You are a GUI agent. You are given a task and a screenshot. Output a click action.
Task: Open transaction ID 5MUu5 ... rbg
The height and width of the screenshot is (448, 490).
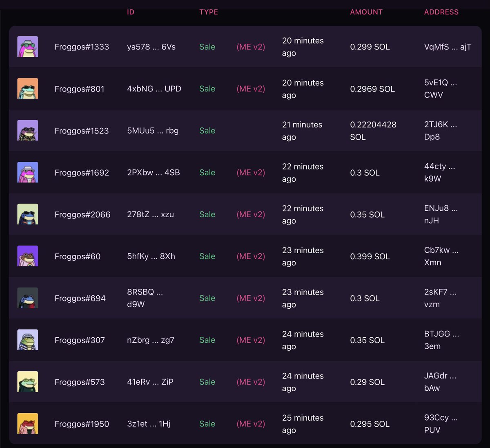[x=153, y=131]
